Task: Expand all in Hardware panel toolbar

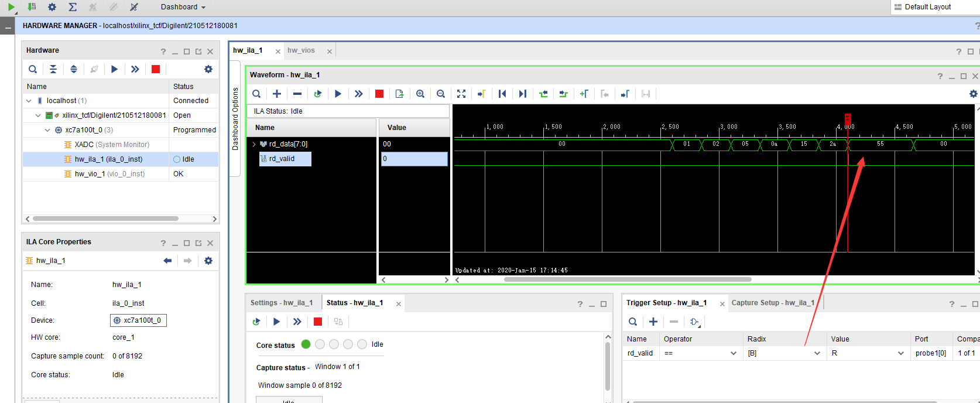Action: [74, 69]
